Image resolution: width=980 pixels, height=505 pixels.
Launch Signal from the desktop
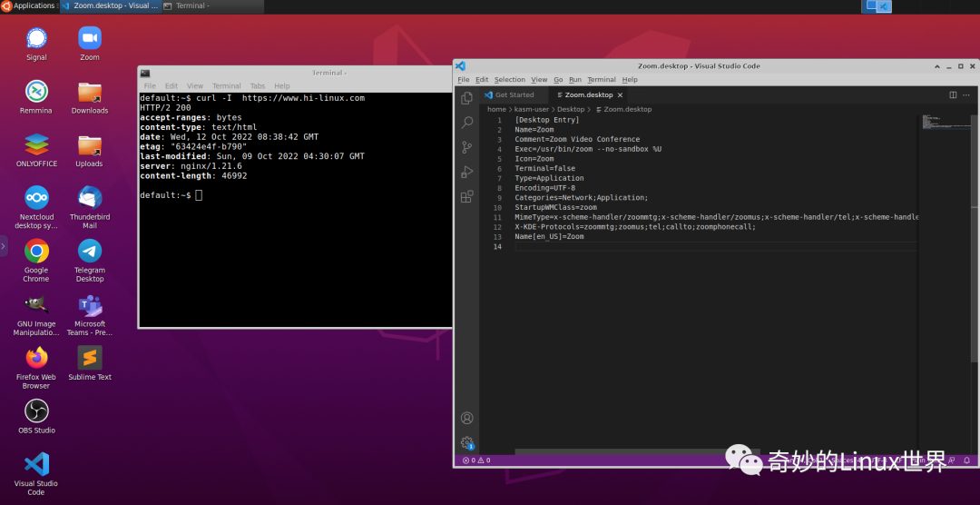tap(36, 44)
